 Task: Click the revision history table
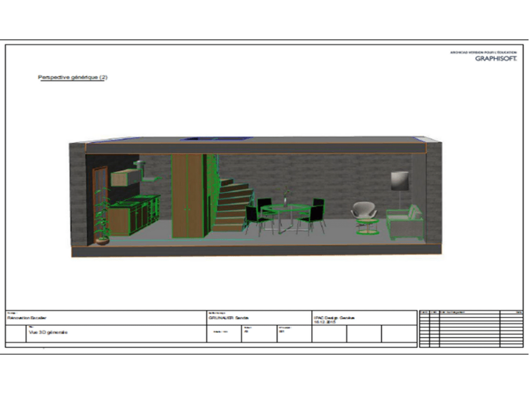point(471,329)
